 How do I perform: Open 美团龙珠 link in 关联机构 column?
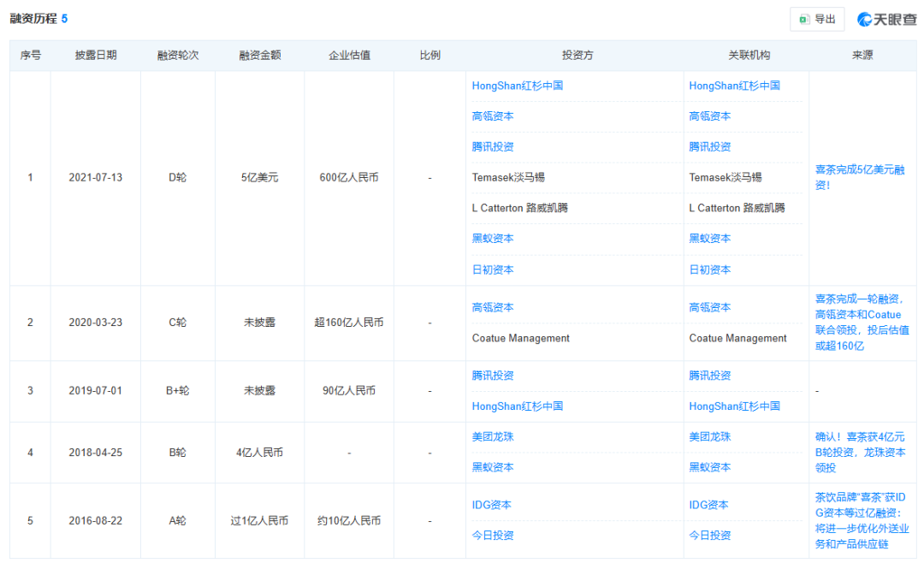pyautogui.click(x=709, y=437)
